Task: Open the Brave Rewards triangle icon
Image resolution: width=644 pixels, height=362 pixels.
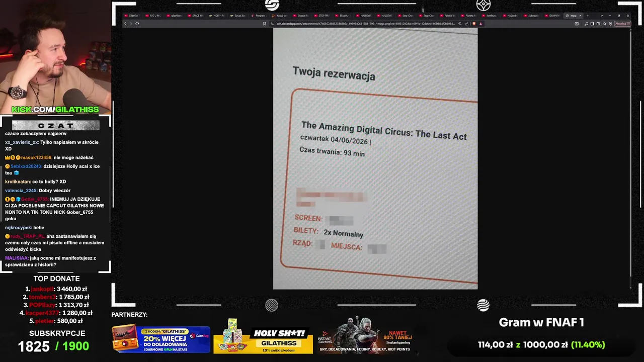Action: [x=480, y=24]
